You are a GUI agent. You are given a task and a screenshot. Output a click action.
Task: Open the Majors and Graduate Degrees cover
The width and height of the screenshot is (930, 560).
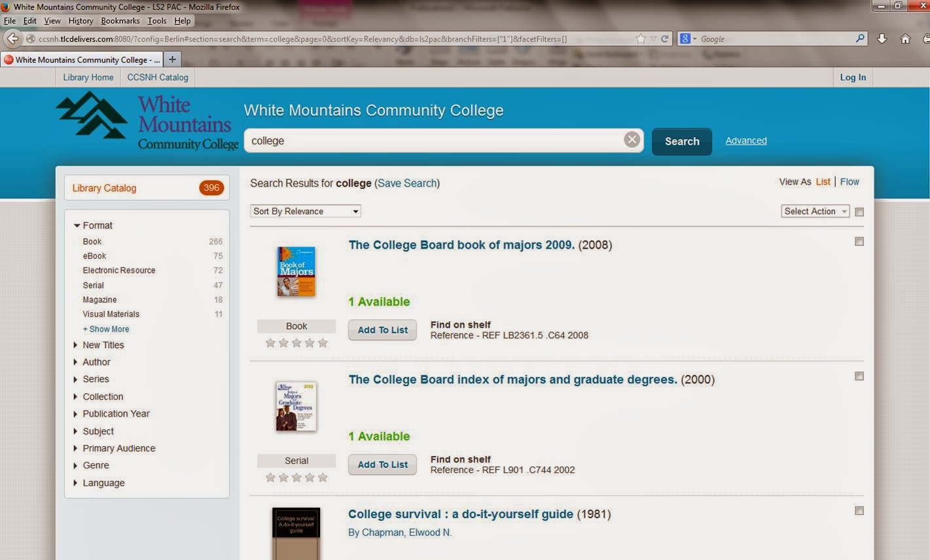pos(296,406)
